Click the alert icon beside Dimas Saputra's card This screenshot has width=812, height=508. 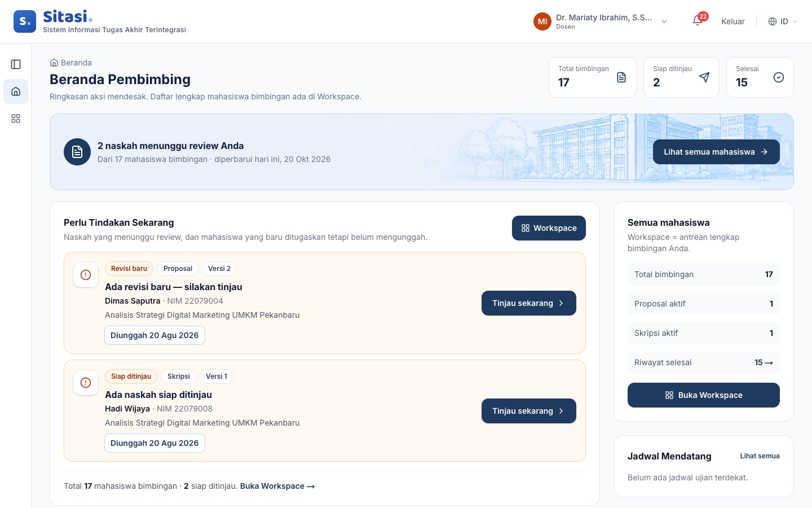pyautogui.click(x=86, y=275)
